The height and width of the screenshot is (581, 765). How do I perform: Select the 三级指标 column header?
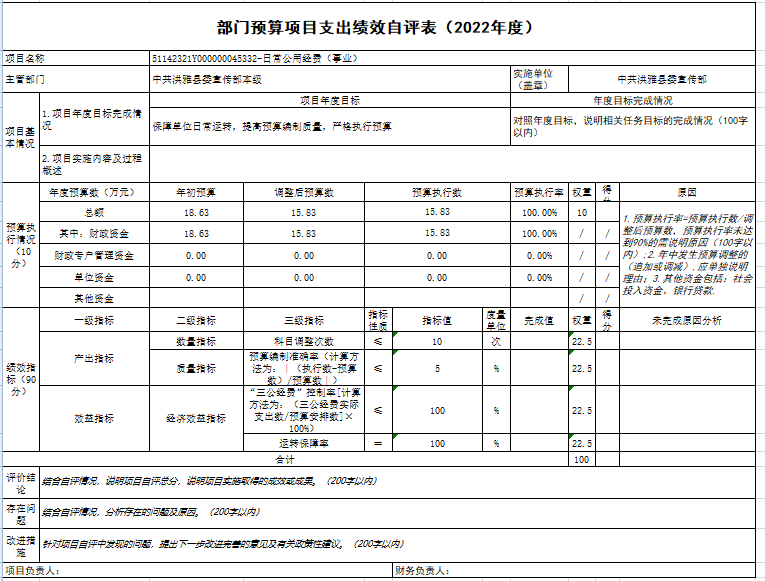[x=303, y=320]
